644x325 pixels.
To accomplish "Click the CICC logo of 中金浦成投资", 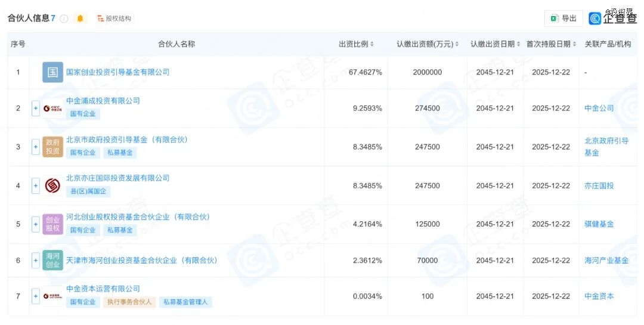I will click(x=52, y=109).
